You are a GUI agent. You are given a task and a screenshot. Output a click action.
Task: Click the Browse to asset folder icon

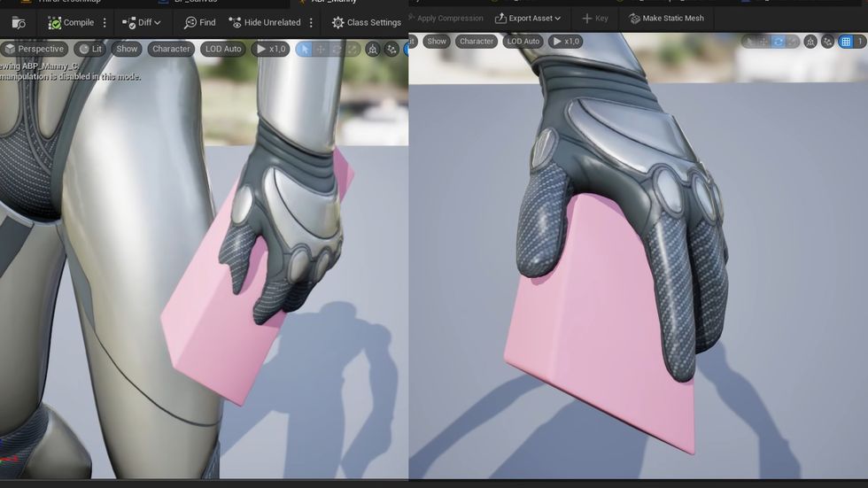click(x=19, y=23)
